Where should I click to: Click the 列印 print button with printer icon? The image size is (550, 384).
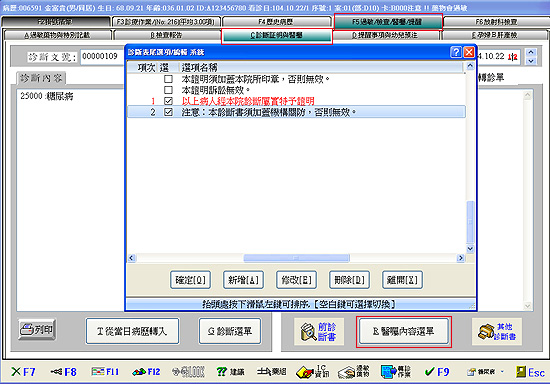tap(37, 330)
